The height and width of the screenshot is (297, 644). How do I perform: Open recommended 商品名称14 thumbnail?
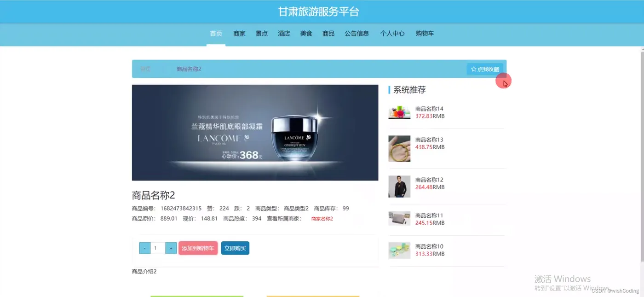(399, 112)
